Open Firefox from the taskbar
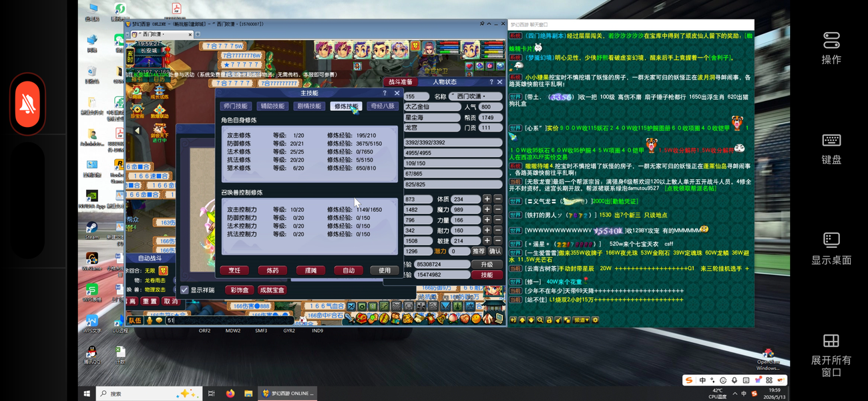868x401 pixels. (x=230, y=394)
